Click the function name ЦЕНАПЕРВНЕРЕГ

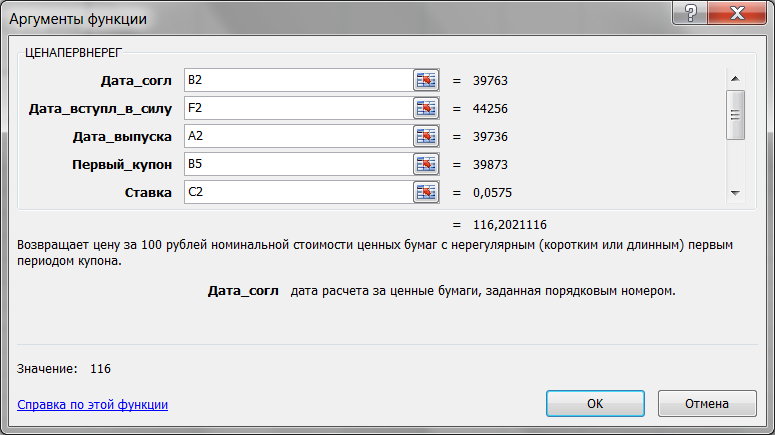coord(73,53)
